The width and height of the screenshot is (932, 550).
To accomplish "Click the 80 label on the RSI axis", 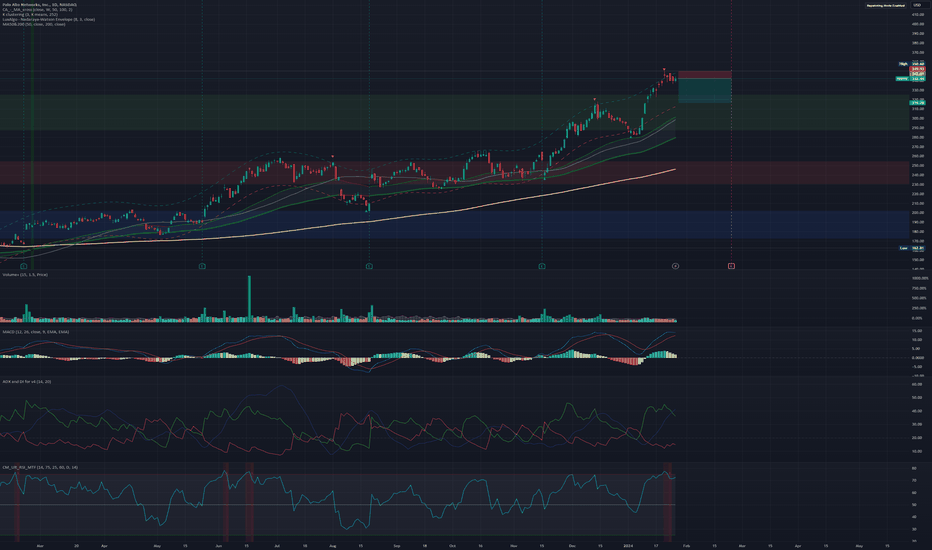I will pyautogui.click(x=914, y=469).
